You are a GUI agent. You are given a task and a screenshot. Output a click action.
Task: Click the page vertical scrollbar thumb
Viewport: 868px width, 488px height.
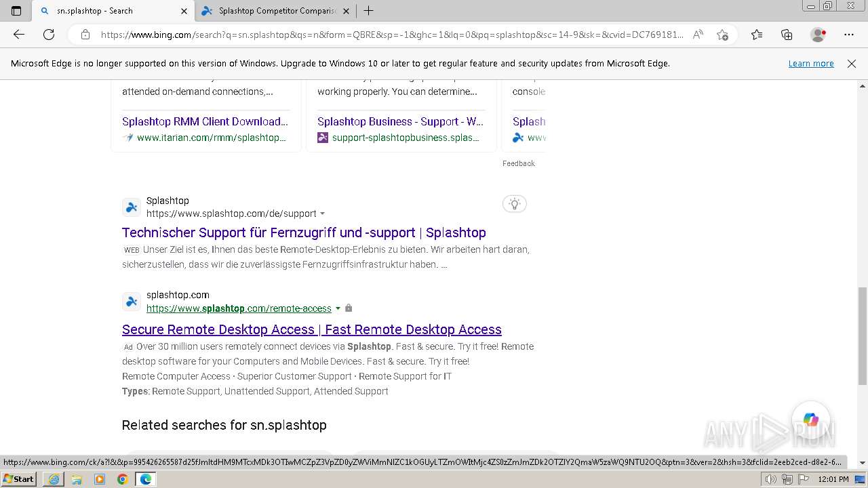click(x=863, y=335)
